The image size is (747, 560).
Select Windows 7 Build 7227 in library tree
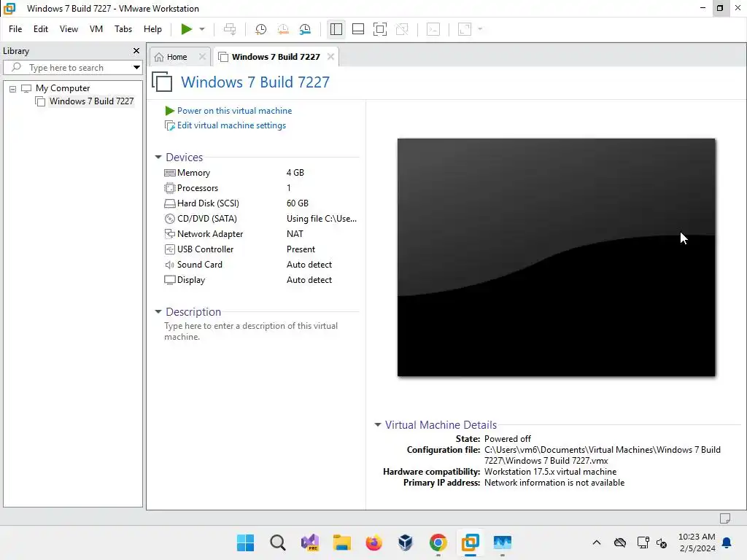[x=91, y=101]
